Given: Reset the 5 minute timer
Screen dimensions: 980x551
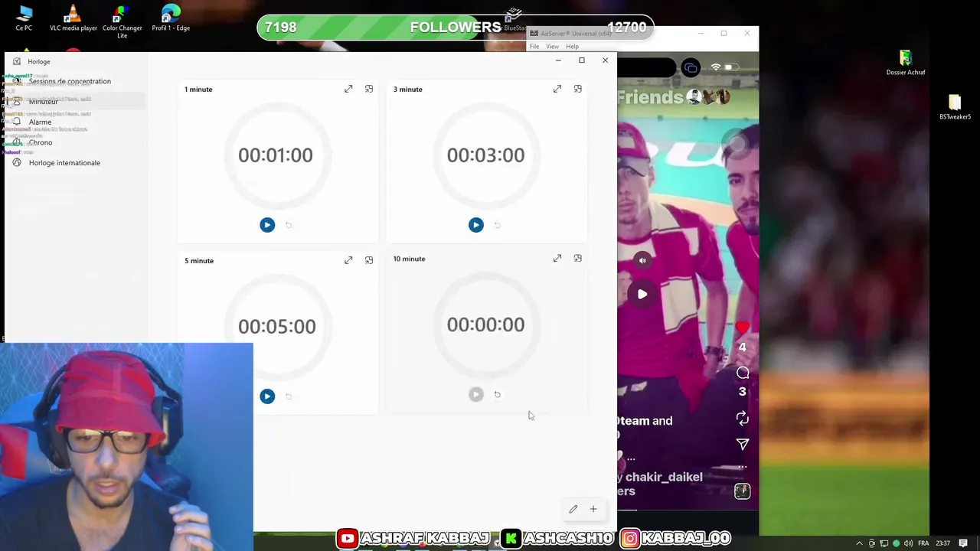Looking at the screenshot, I should click(x=289, y=396).
